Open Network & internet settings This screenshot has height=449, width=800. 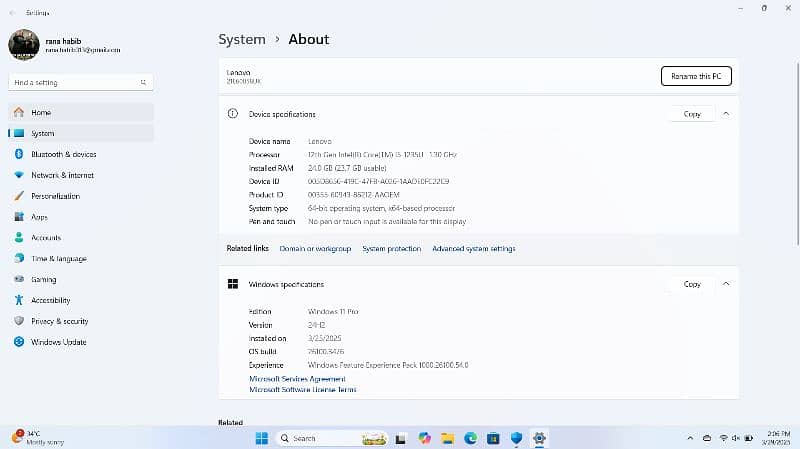click(x=81, y=175)
